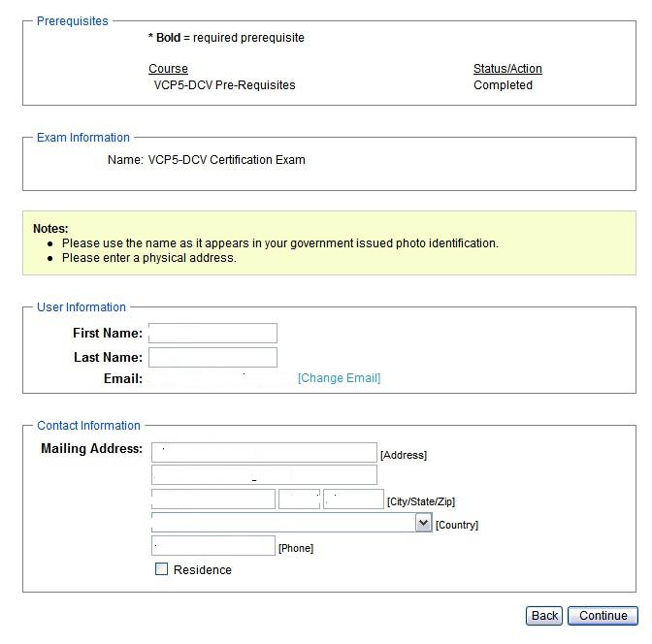Focus the State text field
652x644 pixels.
299,499
